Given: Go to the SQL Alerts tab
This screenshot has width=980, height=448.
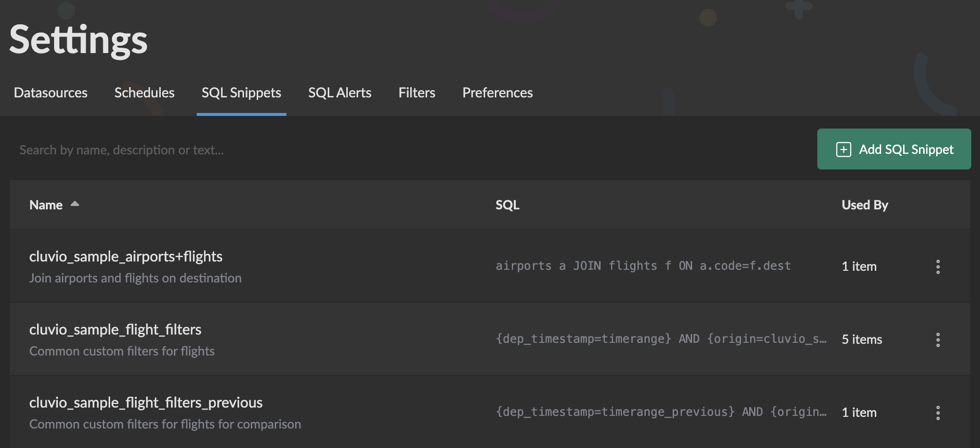Looking at the screenshot, I should click(339, 93).
